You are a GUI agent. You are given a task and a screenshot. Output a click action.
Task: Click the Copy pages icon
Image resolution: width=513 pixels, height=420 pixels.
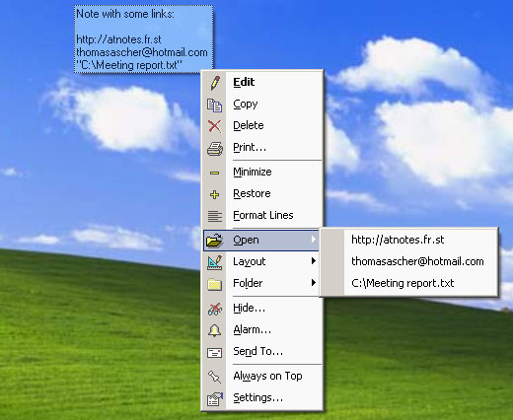point(214,105)
